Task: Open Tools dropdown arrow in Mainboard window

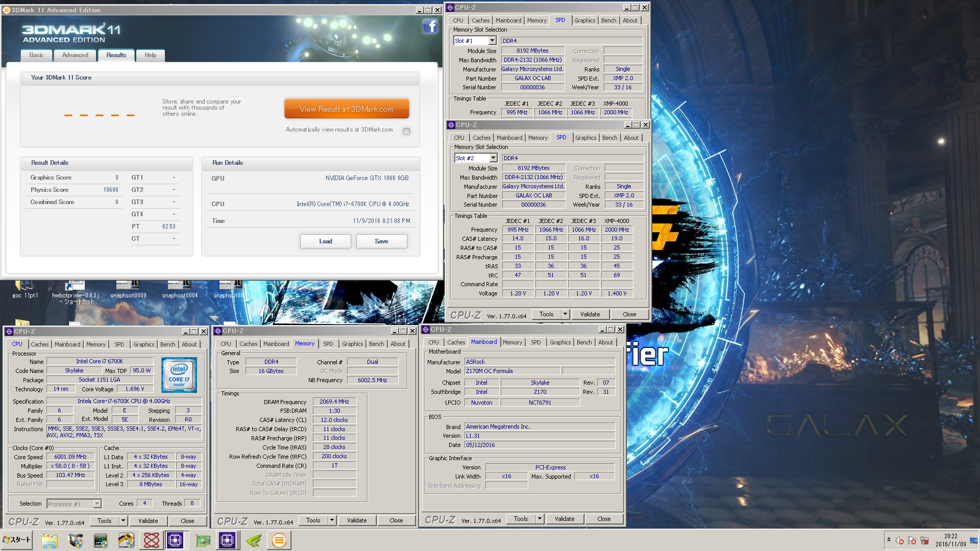Action: (540, 519)
